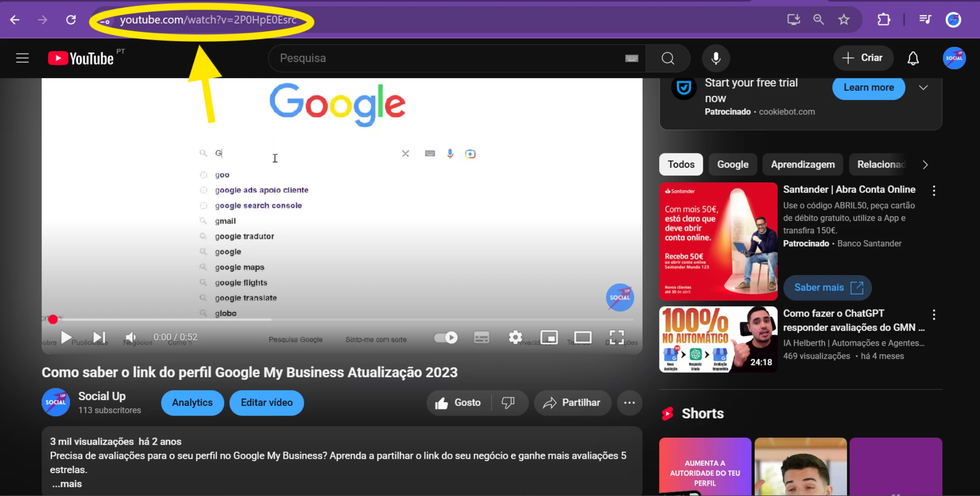Toggle theater mode view

582,338
